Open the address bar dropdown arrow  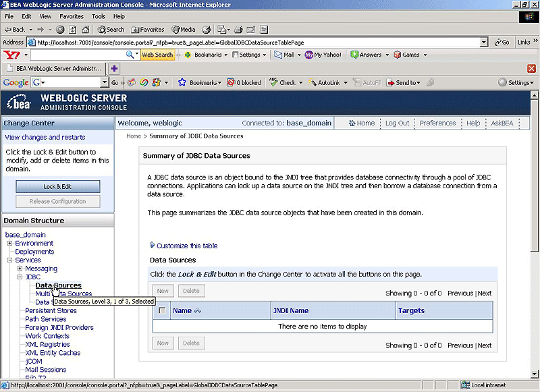point(484,43)
